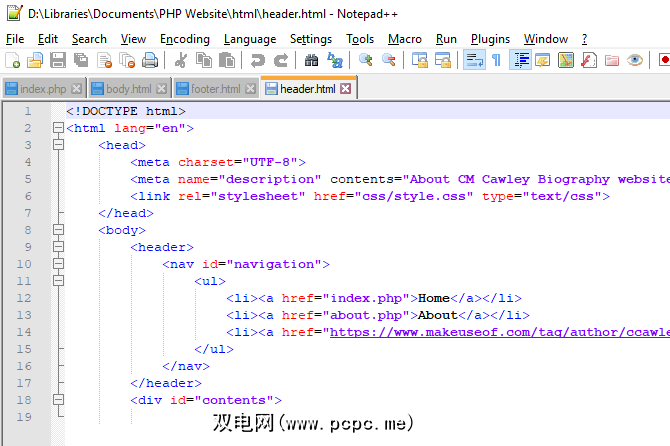
Task: Collapse the header fold on line 9
Action: pyautogui.click(x=59, y=247)
